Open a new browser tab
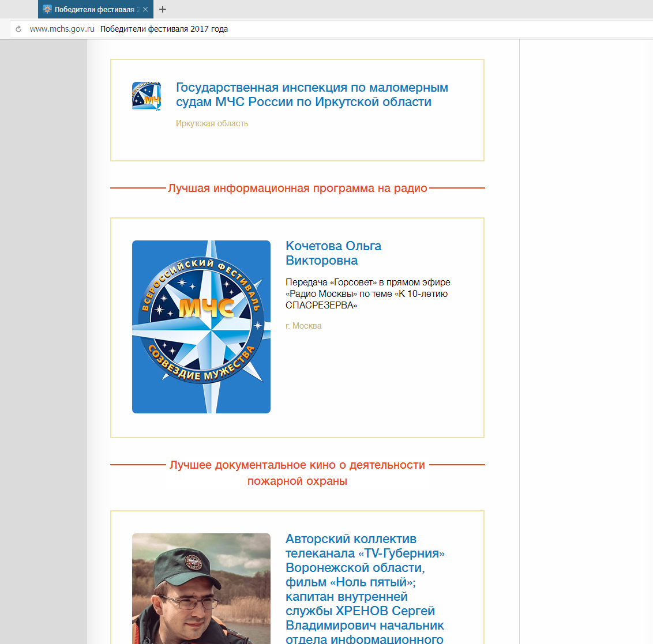 tap(163, 9)
